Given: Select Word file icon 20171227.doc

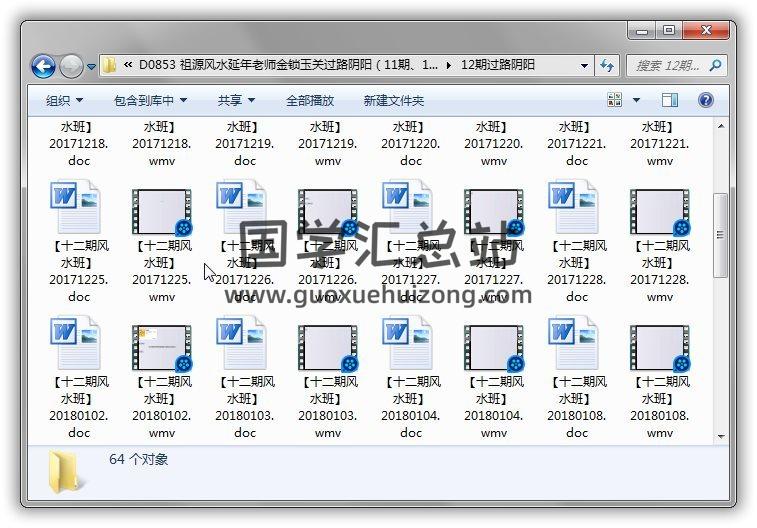Looking at the screenshot, I should [x=407, y=206].
